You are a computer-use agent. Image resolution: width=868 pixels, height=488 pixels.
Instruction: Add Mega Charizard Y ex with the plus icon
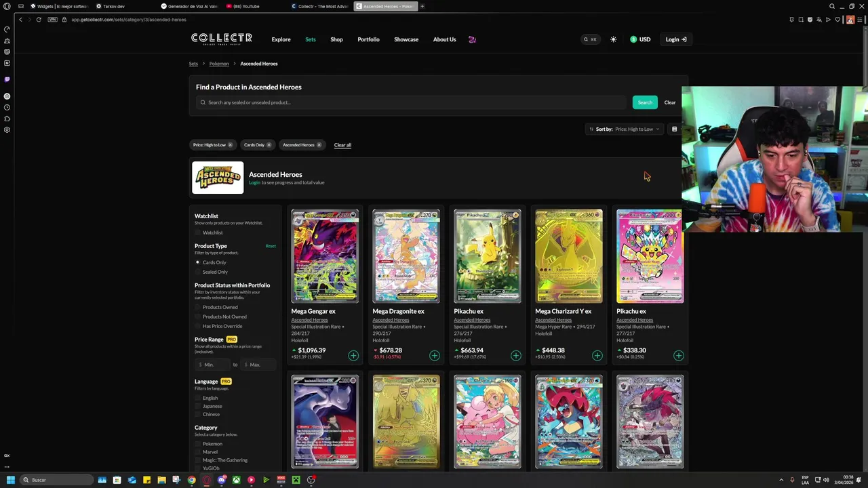pyautogui.click(x=597, y=355)
